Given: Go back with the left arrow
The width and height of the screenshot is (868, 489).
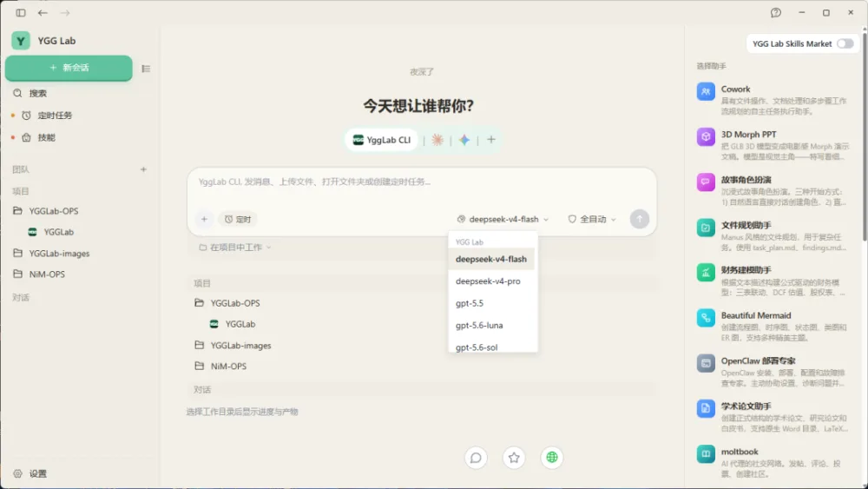Looking at the screenshot, I should coord(43,13).
